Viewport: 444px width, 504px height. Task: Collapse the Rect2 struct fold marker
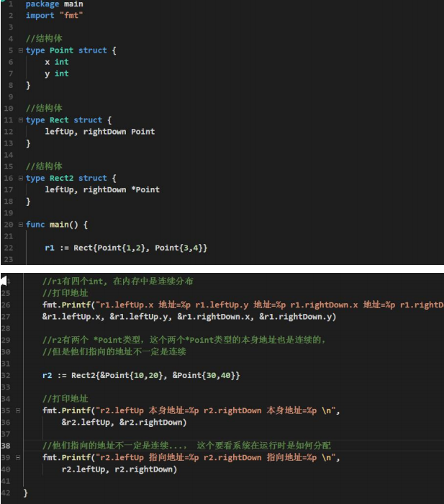click(21, 178)
